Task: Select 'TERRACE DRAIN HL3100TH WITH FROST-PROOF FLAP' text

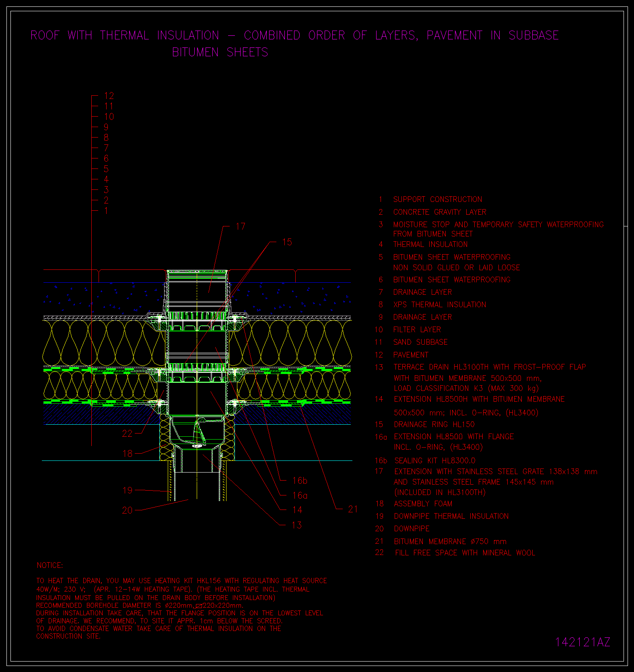Action: click(490, 367)
